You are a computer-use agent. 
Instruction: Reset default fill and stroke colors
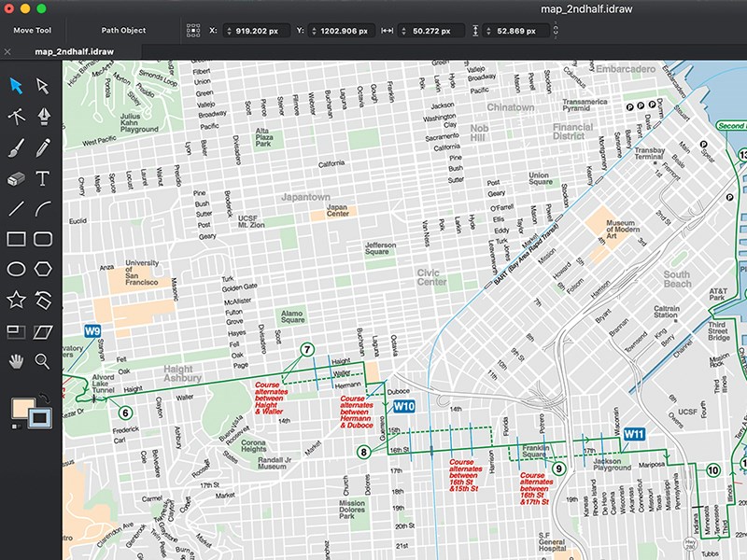pos(16,426)
